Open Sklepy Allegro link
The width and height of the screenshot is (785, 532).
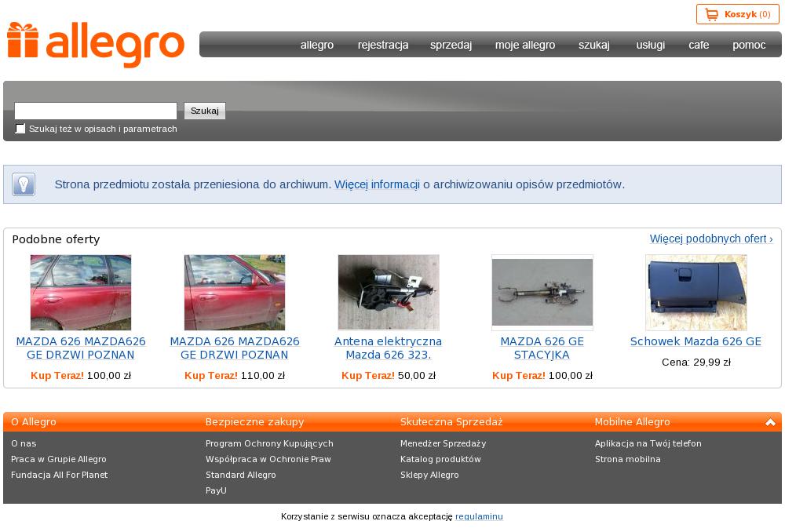click(429, 475)
